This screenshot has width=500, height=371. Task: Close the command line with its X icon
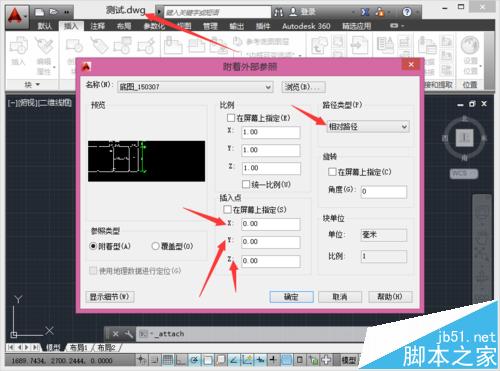pos(115,334)
